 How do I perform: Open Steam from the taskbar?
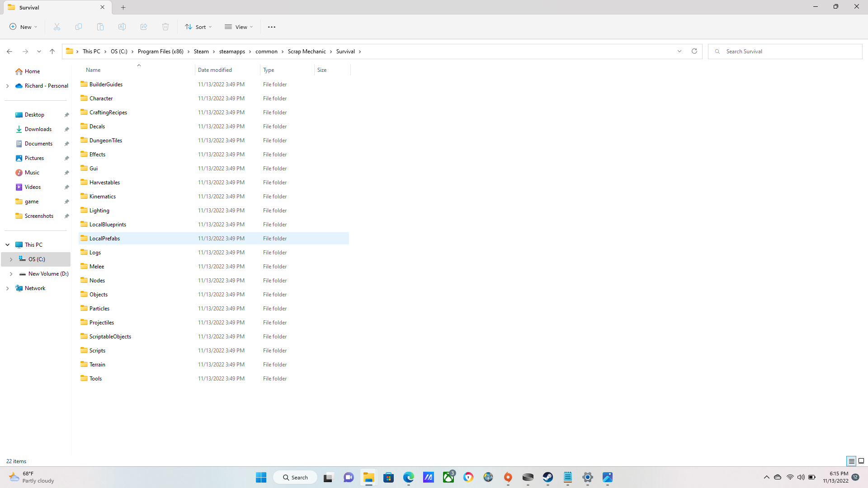[548, 478]
